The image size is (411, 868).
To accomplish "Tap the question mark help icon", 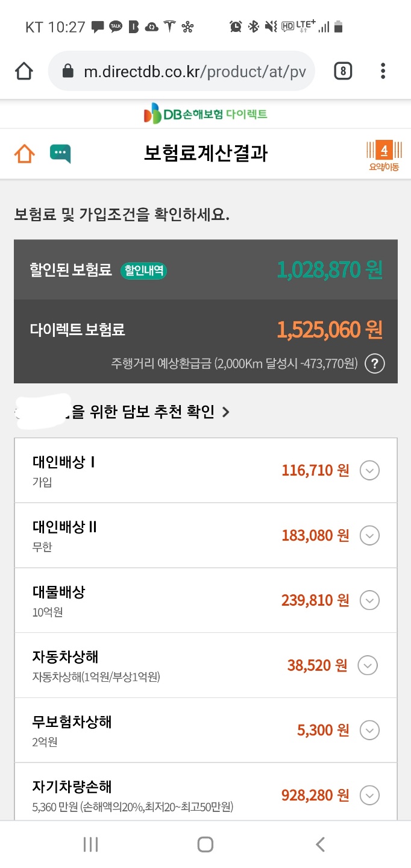I will pos(375,363).
